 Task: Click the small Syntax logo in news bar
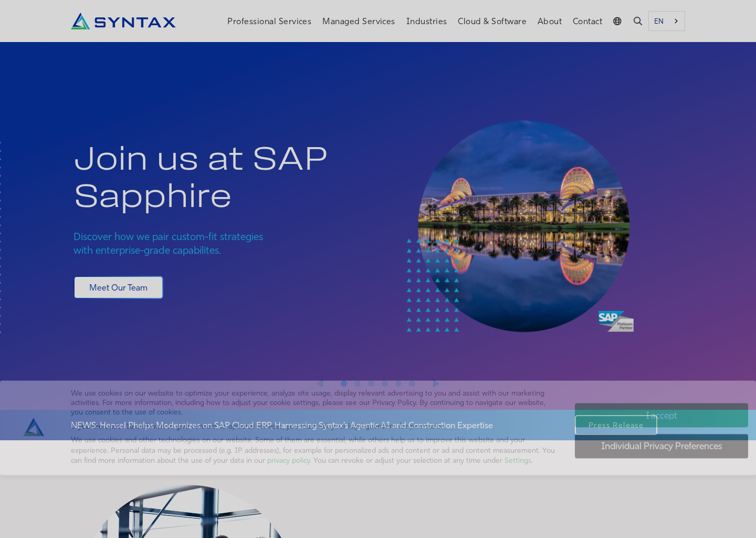pyautogui.click(x=34, y=427)
